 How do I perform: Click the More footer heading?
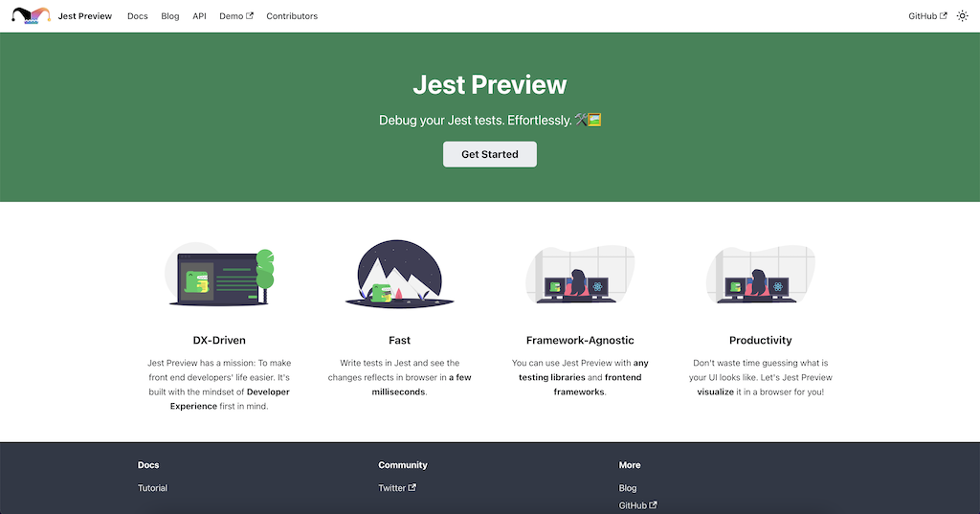(x=630, y=465)
